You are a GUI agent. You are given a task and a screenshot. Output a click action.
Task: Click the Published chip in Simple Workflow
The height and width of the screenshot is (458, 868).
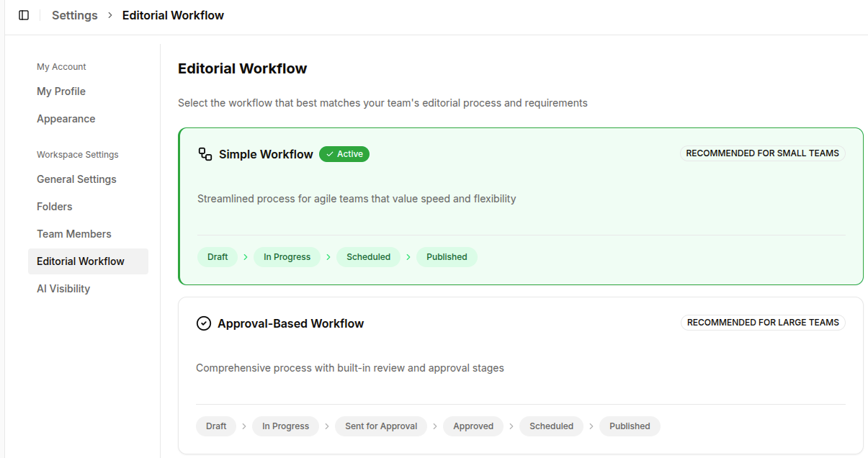[447, 256]
